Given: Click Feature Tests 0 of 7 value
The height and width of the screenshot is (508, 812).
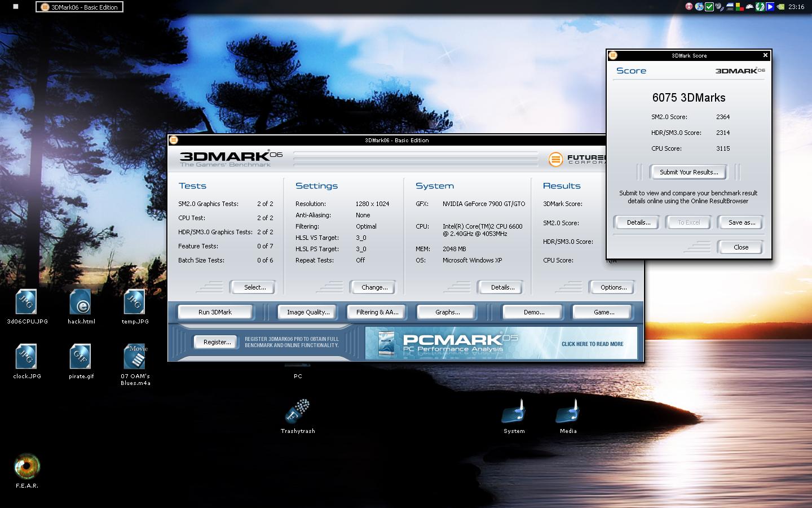Looking at the screenshot, I should click(265, 246).
